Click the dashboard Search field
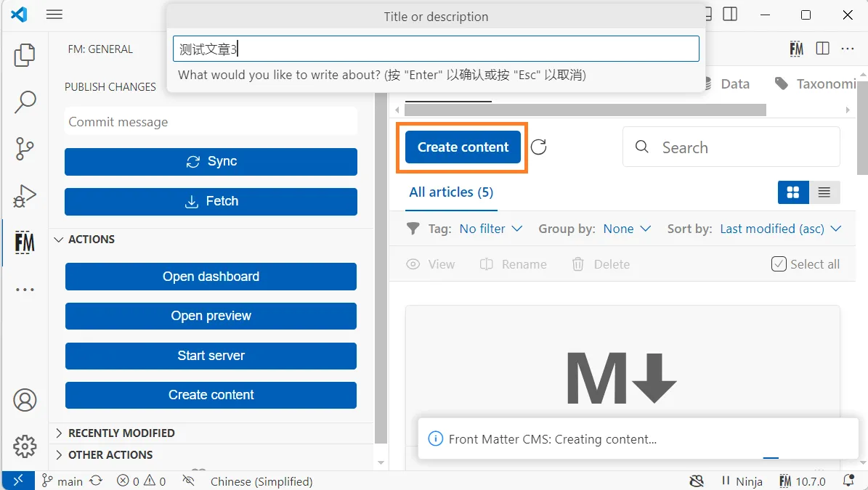The image size is (868, 490). pyautogui.click(x=731, y=147)
